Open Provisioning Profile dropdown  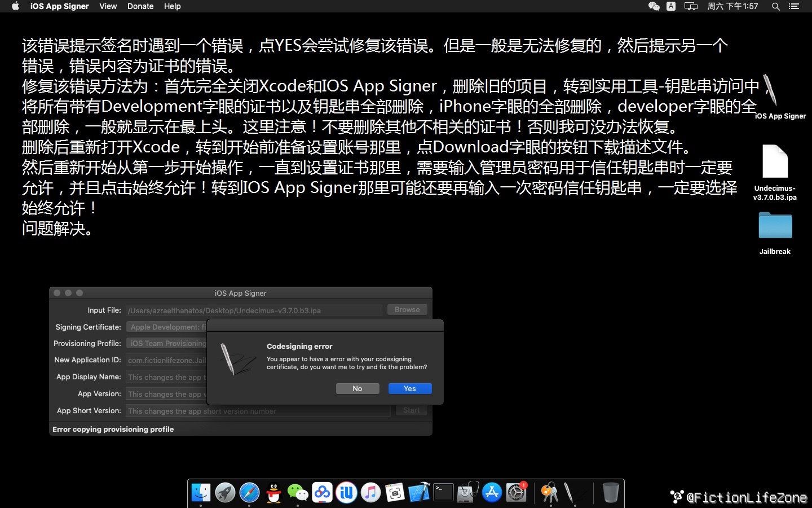[166, 343]
